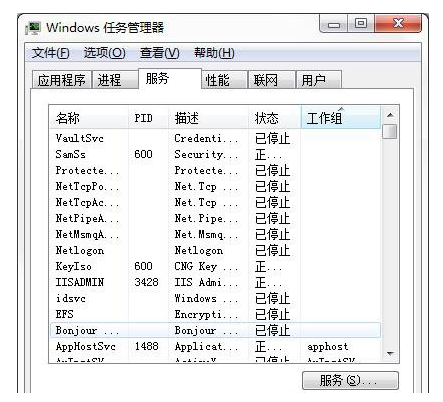The width and height of the screenshot is (443, 402).
Task: Sort services by PID column header
Action: [148, 118]
